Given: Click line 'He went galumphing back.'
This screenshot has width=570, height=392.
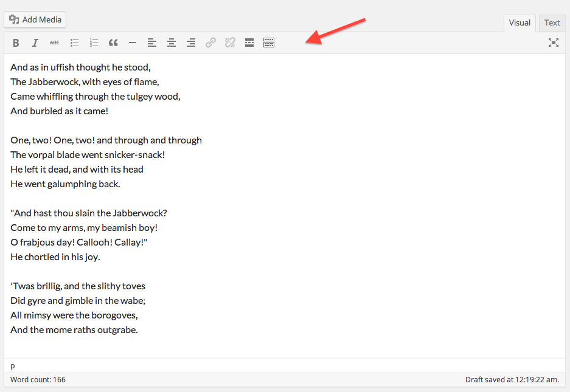Looking at the screenshot, I should tap(65, 184).
